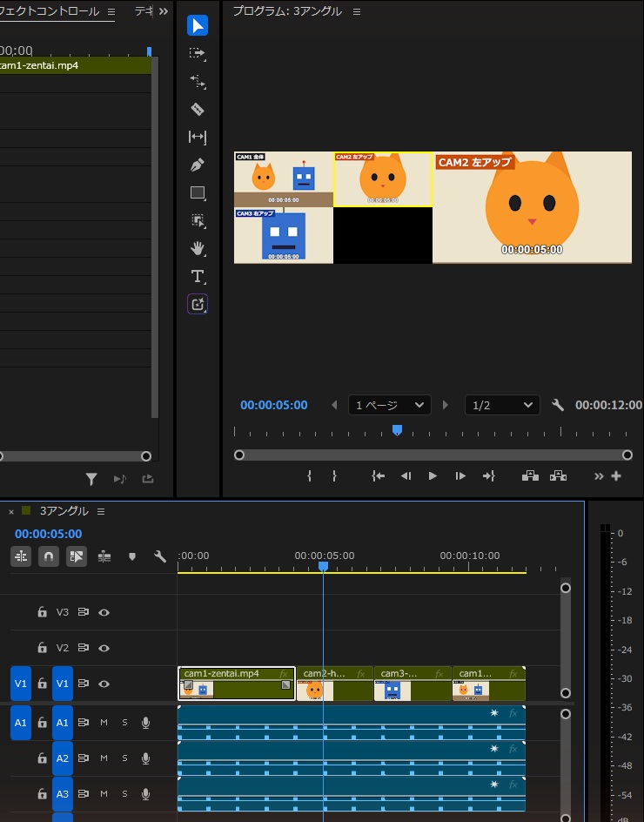Add marker in timeline
Screen dimensions: 644x822
click(x=132, y=556)
